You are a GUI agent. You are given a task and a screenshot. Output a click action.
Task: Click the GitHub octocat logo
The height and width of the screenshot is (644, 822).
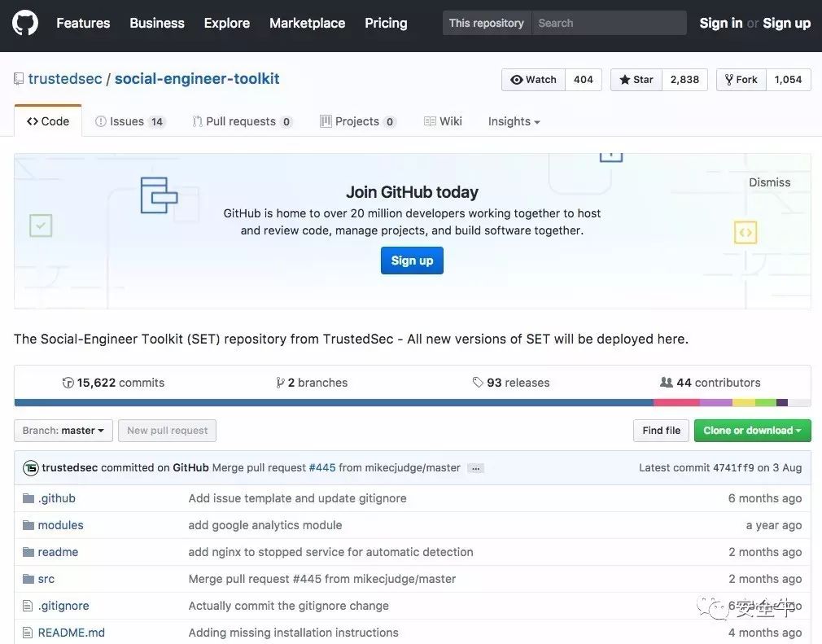[x=25, y=23]
